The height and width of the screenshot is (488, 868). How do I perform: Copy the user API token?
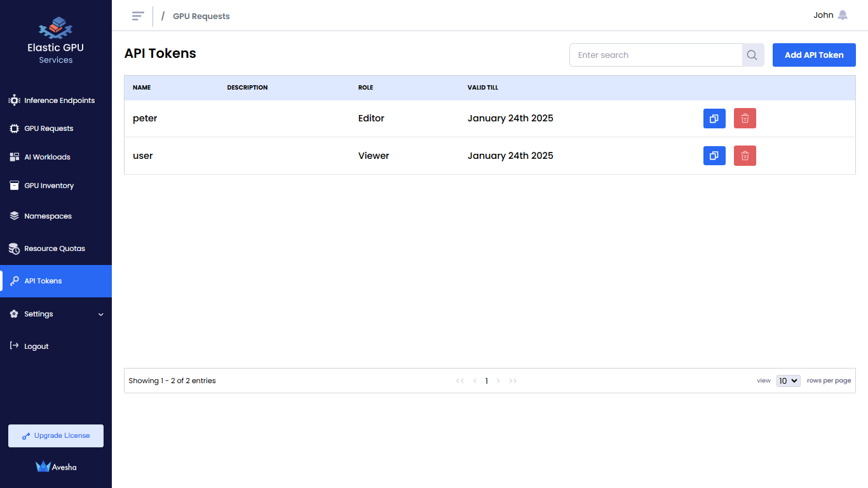click(714, 156)
